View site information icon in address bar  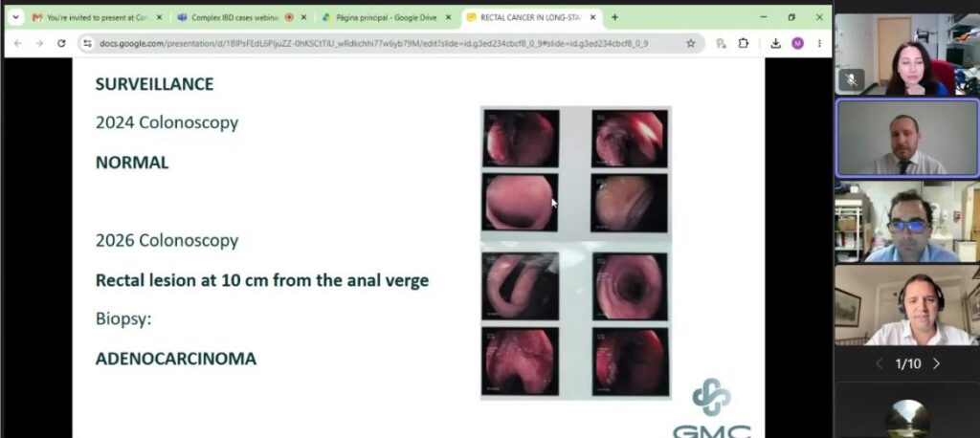pyautogui.click(x=87, y=43)
